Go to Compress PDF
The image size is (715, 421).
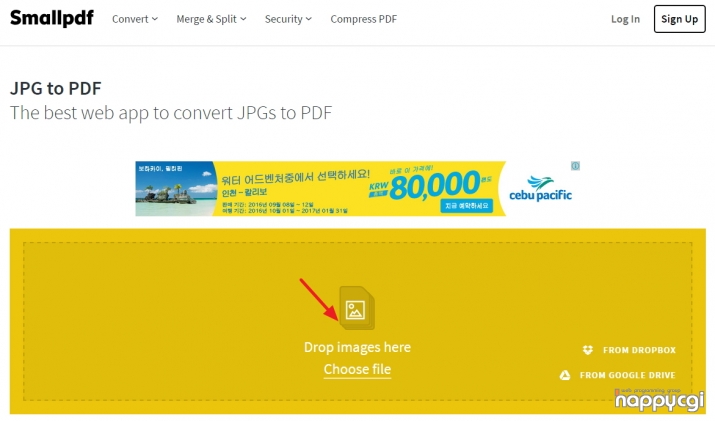pyautogui.click(x=363, y=19)
